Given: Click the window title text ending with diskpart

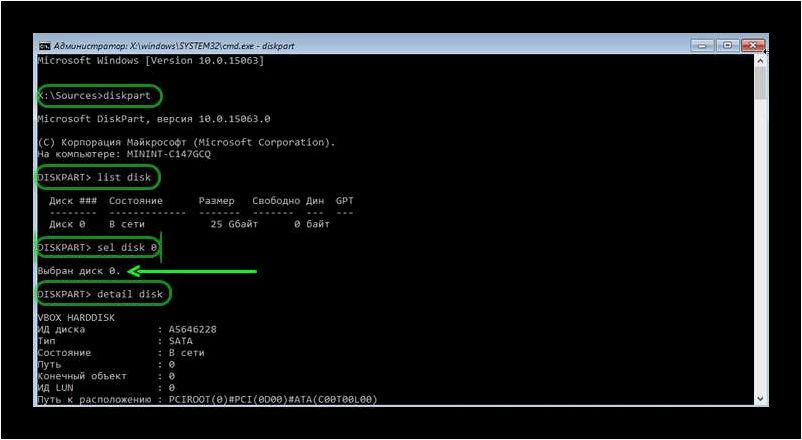Looking at the screenshot, I should [x=174, y=46].
